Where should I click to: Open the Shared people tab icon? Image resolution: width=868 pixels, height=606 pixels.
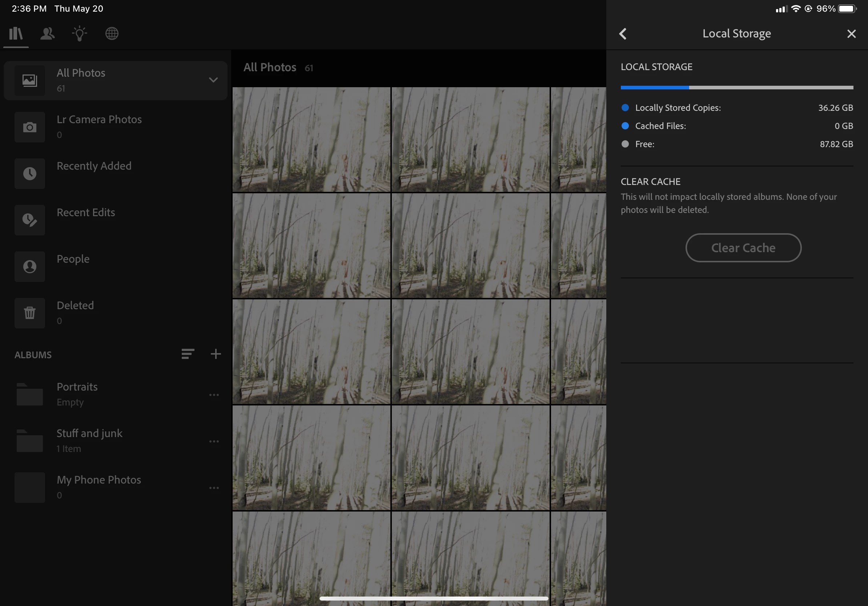[48, 34]
